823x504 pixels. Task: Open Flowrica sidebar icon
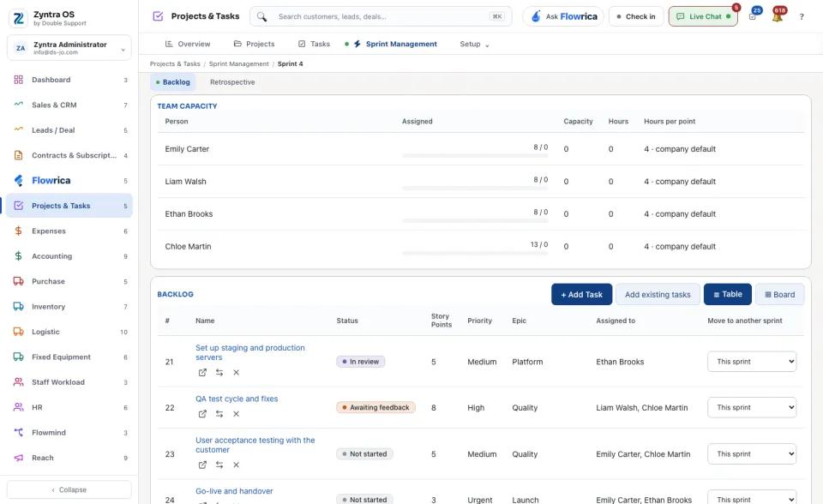18,181
